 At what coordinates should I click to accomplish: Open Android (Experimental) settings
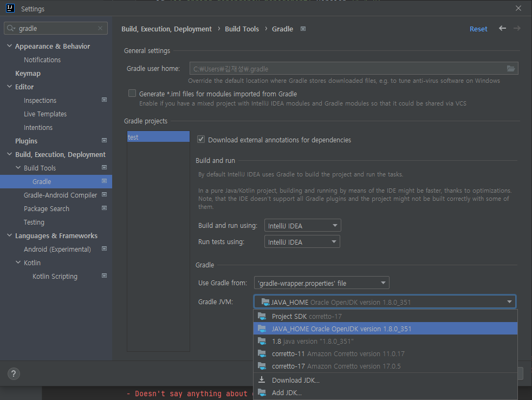click(57, 249)
